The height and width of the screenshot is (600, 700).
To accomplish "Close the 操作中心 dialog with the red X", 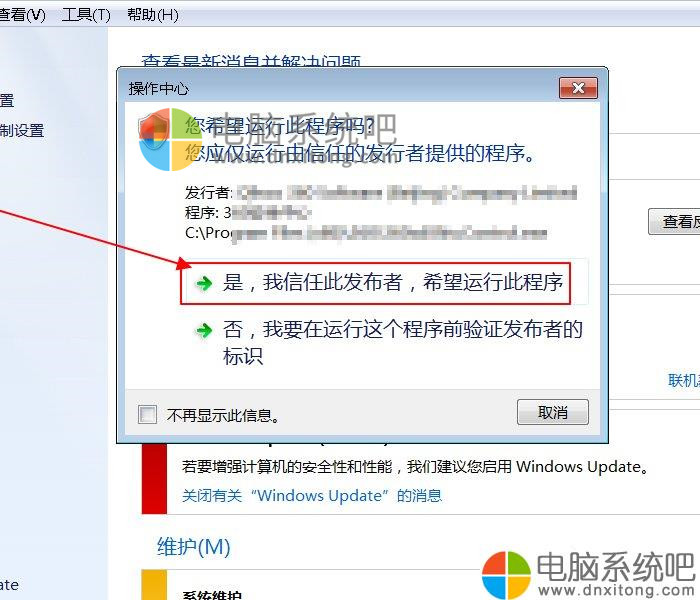I will [x=578, y=88].
